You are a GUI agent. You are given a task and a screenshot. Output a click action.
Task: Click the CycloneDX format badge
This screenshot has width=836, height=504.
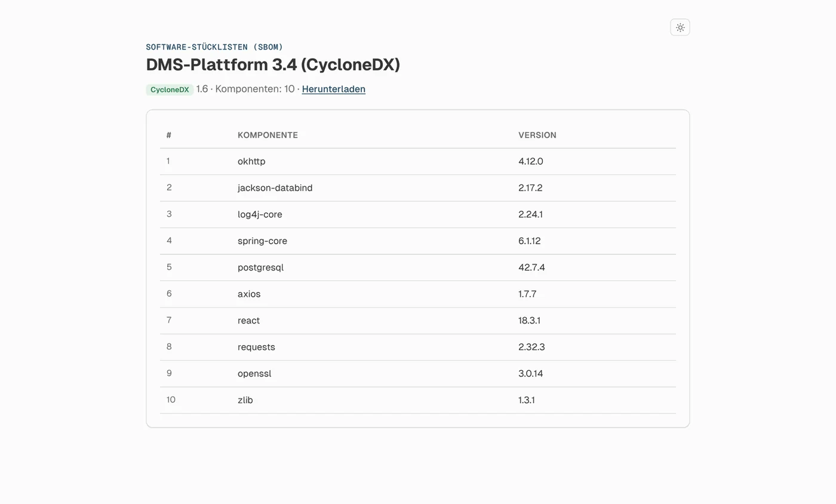(x=170, y=90)
